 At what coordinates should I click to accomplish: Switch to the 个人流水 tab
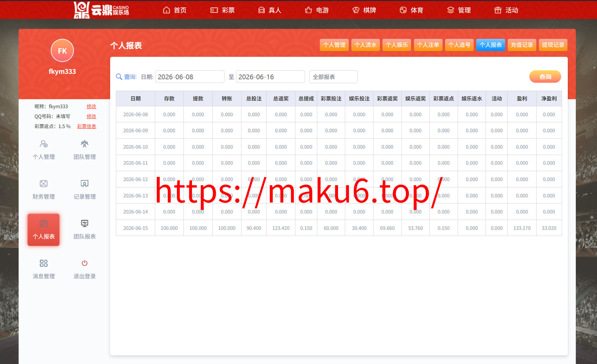click(365, 45)
